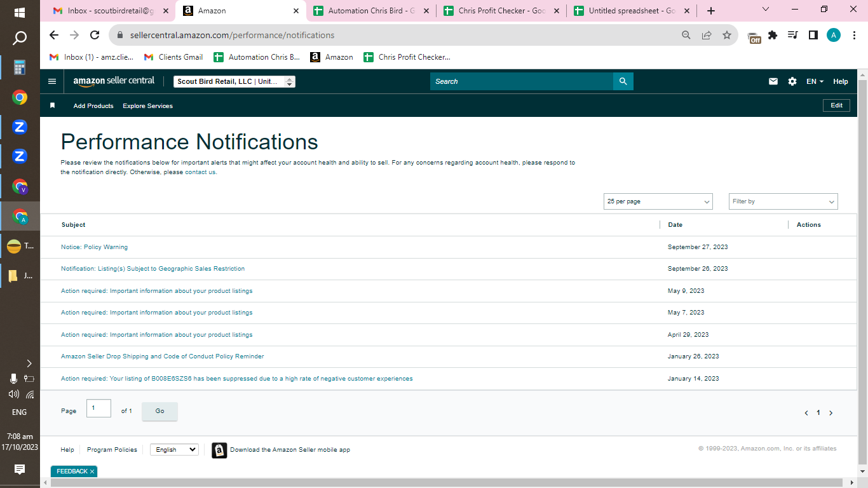Open the Chris Profit Checker bookmark
The height and width of the screenshot is (488, 868).
point(407,57)
